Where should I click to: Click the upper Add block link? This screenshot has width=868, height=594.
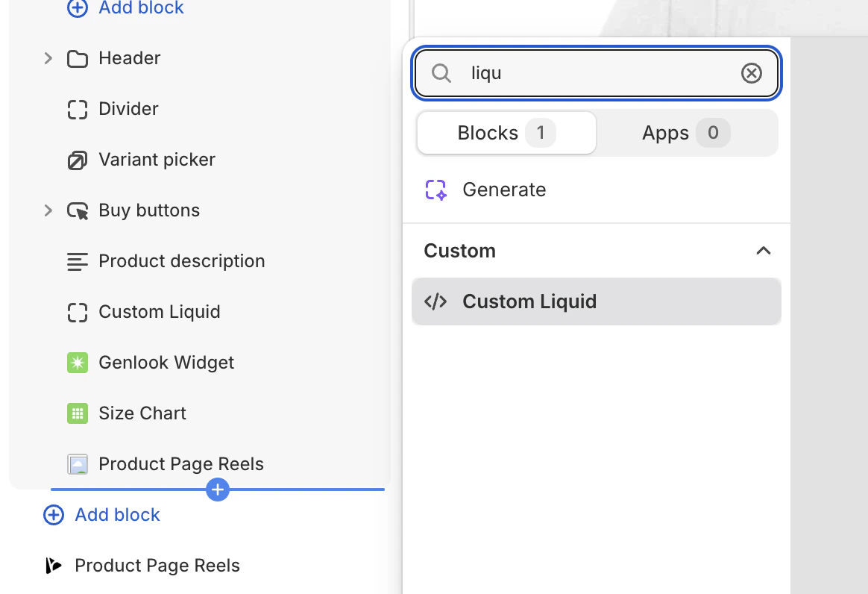coord(125,8)
